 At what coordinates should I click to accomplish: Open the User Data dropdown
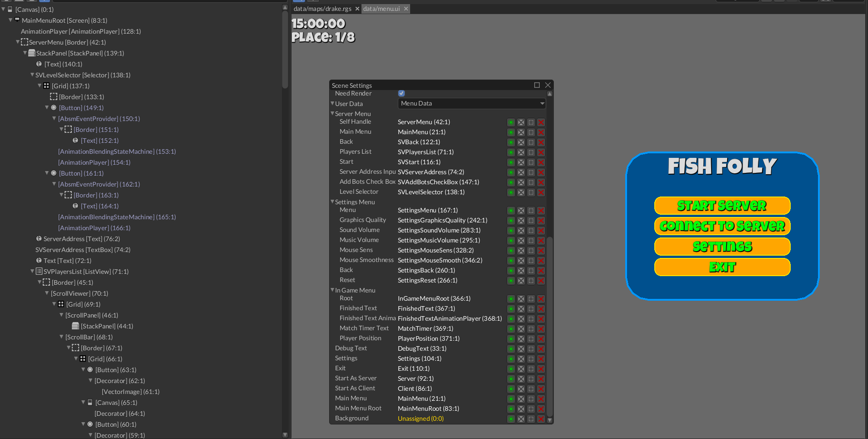[x=472, y=104]
